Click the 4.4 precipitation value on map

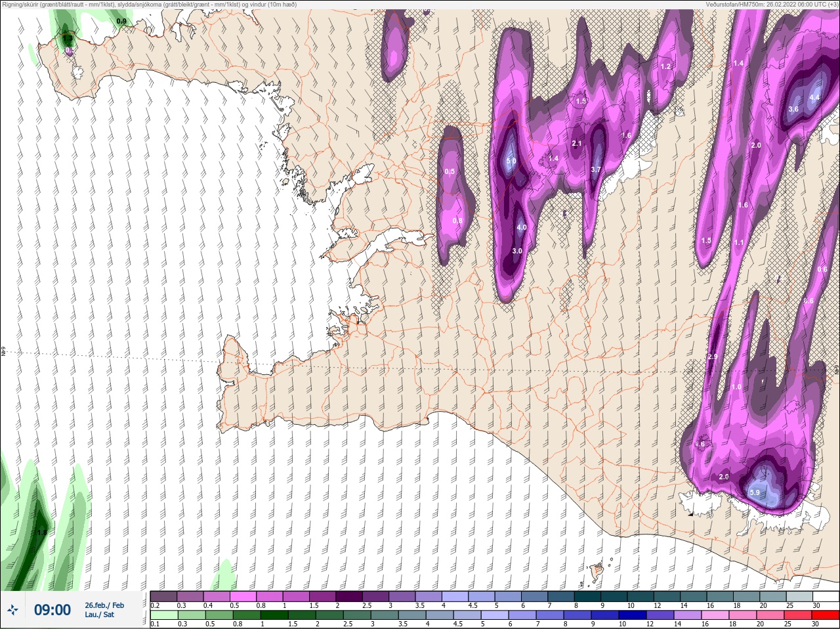(x=814, y=97)
